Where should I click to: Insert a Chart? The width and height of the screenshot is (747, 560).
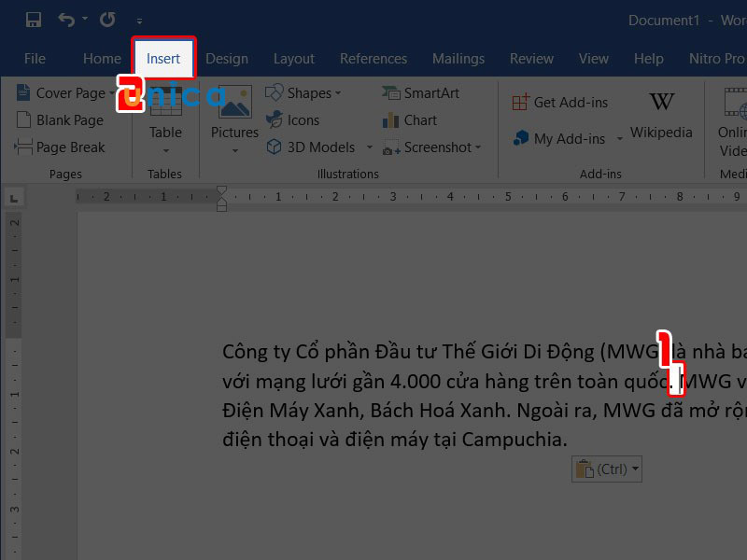[410, 120]
